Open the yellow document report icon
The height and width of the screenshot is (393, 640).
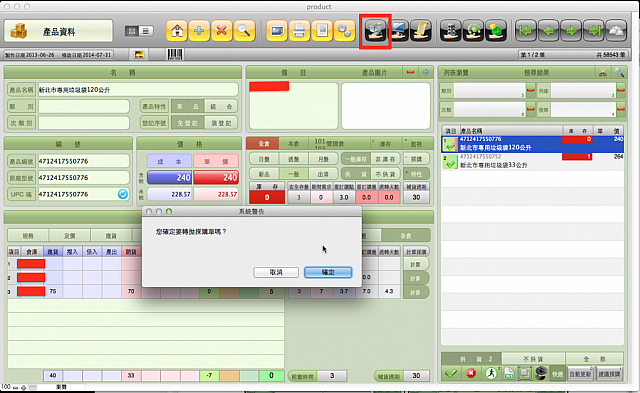[x=322, y=31]
